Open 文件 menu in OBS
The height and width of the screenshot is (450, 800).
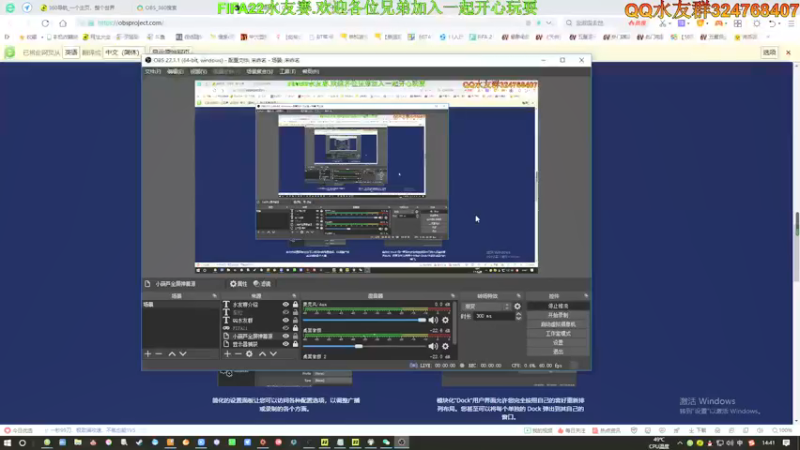[153, 71]
